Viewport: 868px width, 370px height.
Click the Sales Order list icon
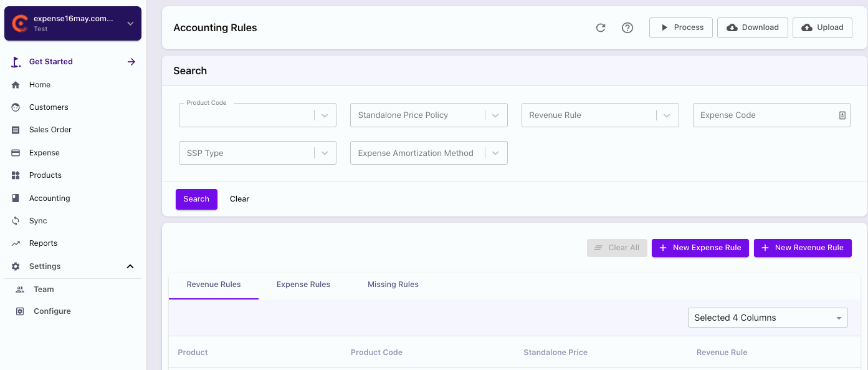click(x=16, y=130)
